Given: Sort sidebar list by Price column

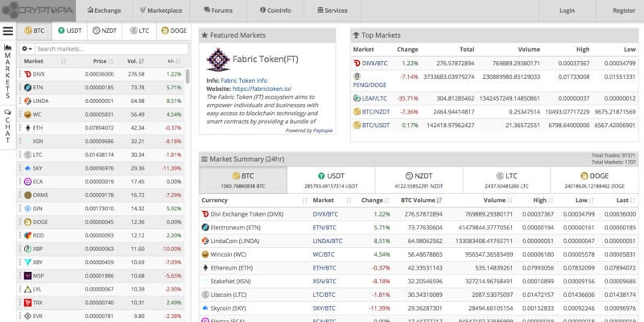Looking at the screenshot, I should pyautogui.click(x=103, y=61).
